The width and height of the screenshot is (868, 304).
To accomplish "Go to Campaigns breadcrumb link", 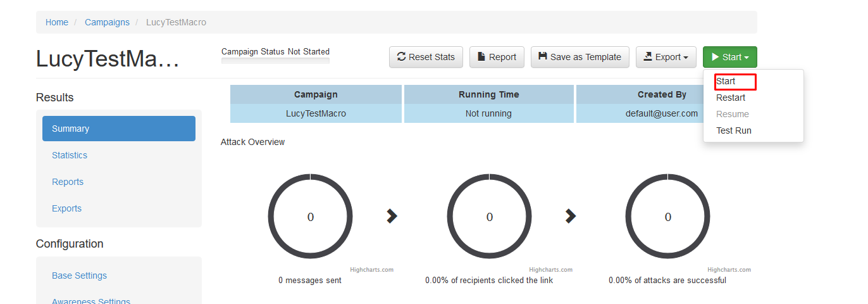I will pos(107,22).
